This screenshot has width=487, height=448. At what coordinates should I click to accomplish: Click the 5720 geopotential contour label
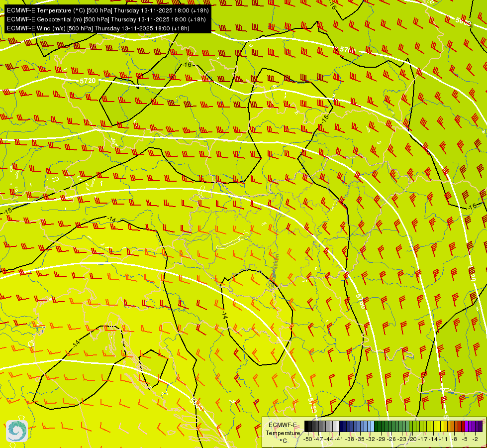(x=88, y=81)
